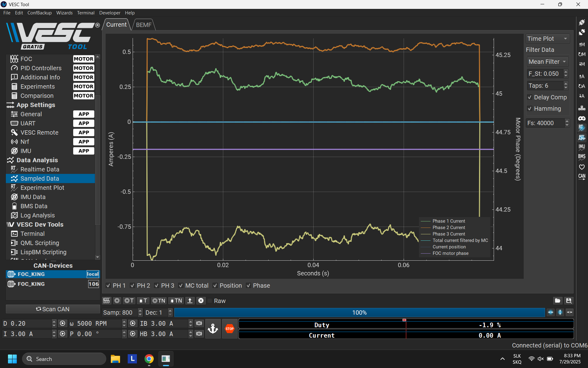The image size is (588, 368).
Task: Click the circled X clear/stop sampling icon
Action: click(x=201, y=301)
